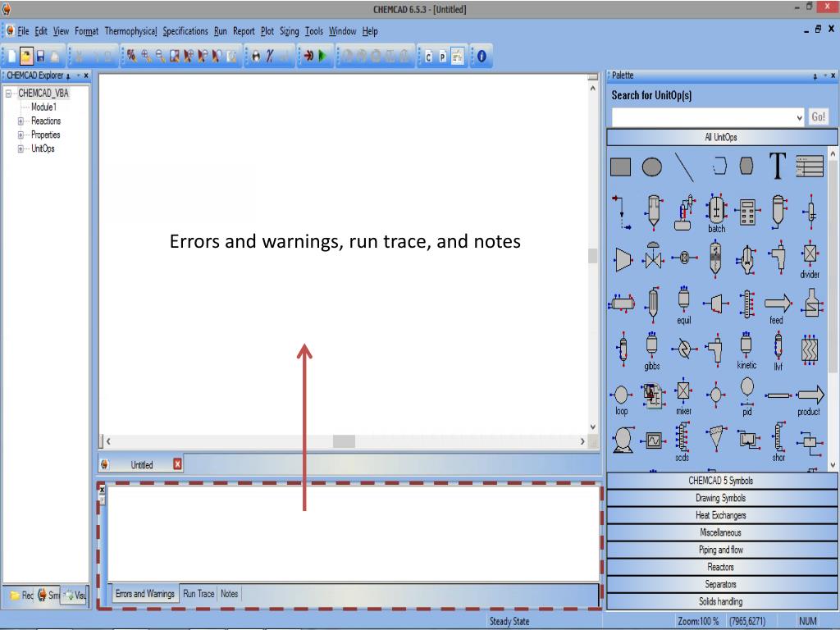Viewport: 840px width, 630px height.
Task: Click the Run All green play button
Action: click(322, 56)
